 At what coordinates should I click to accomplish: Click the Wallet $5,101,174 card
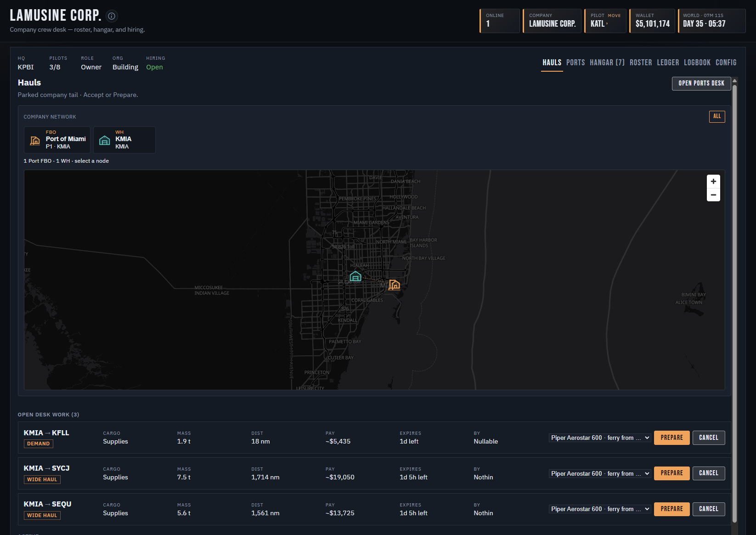[652, 21]
